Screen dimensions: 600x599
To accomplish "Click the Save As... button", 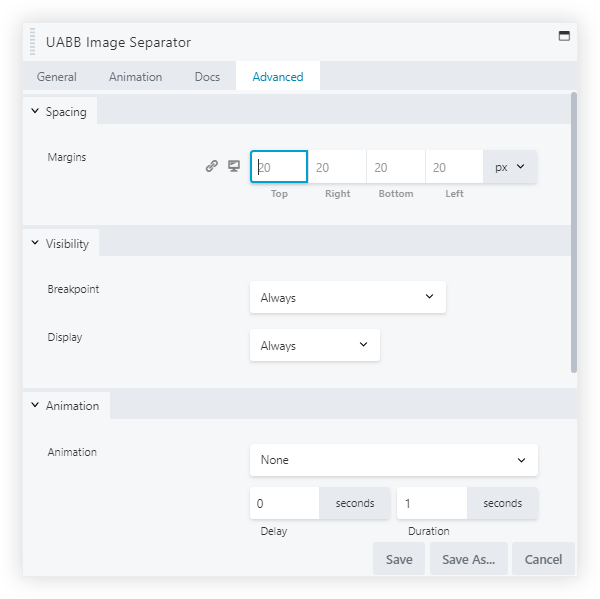I will 469,560.
